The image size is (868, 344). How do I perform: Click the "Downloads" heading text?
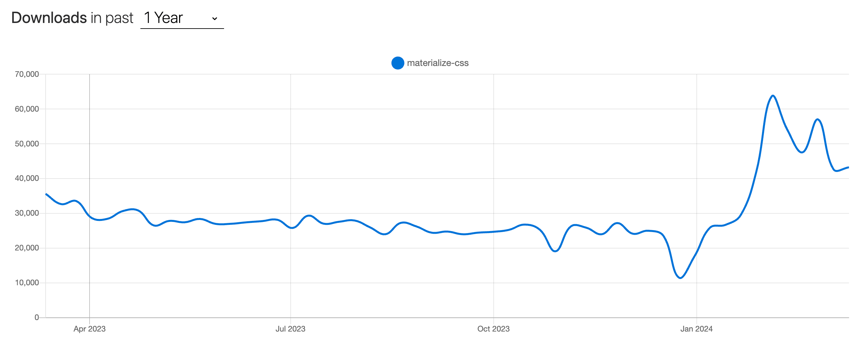(x=49, y=18)
